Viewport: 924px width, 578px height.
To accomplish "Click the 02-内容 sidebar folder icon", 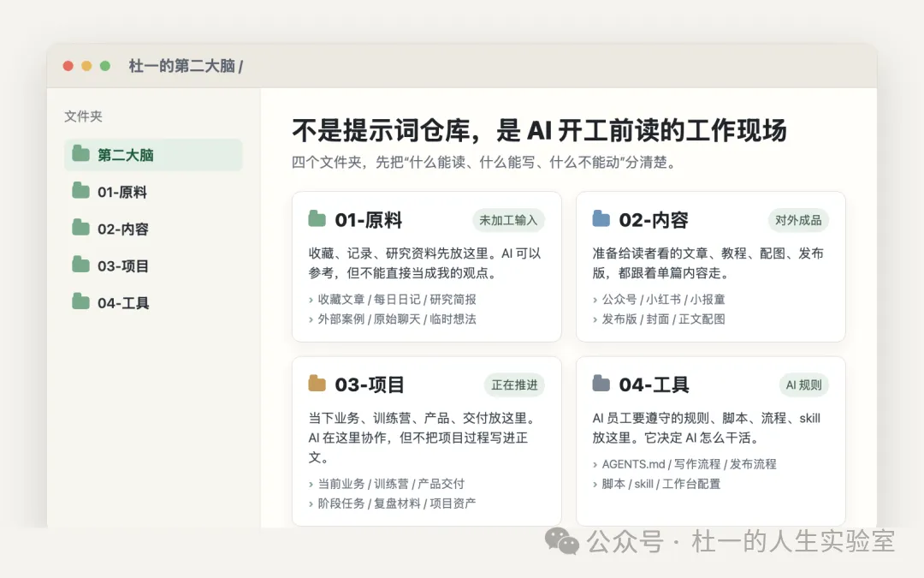I will coord(81,228).
